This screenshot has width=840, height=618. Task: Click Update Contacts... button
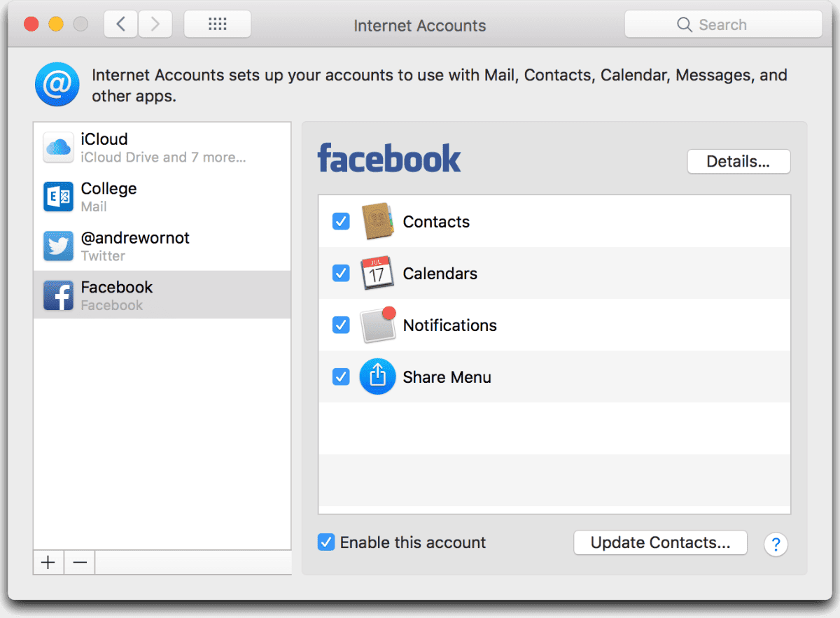point(660,542)
